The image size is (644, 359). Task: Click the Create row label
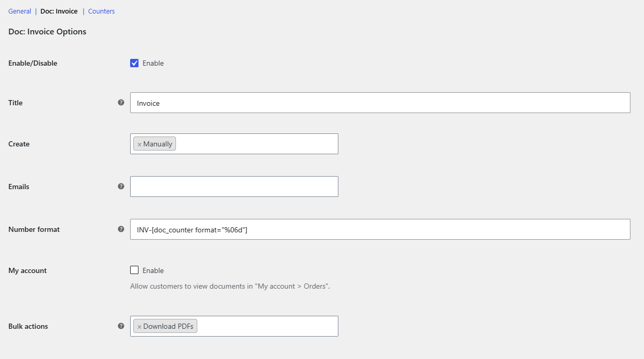click(x=19, y=144)
